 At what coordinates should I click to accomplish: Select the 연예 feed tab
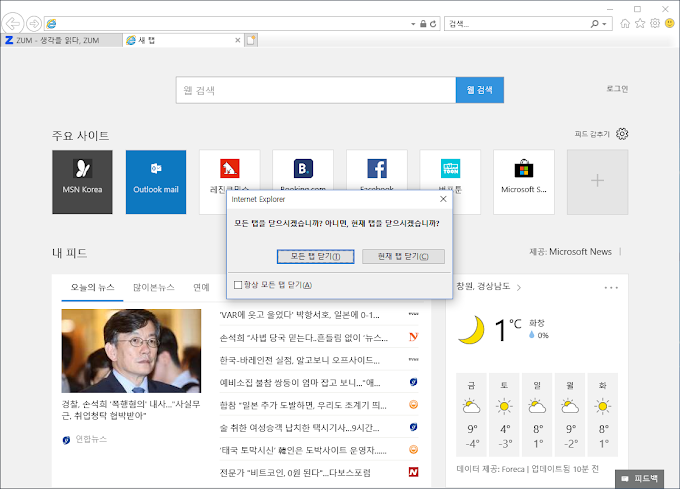pyautogui.click(x=201, y=287)
